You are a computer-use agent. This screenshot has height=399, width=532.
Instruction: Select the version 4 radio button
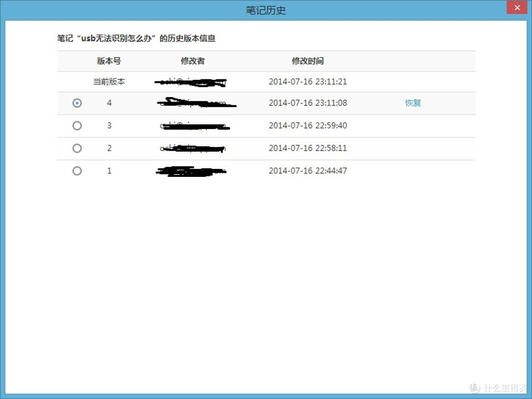(77, 103)
